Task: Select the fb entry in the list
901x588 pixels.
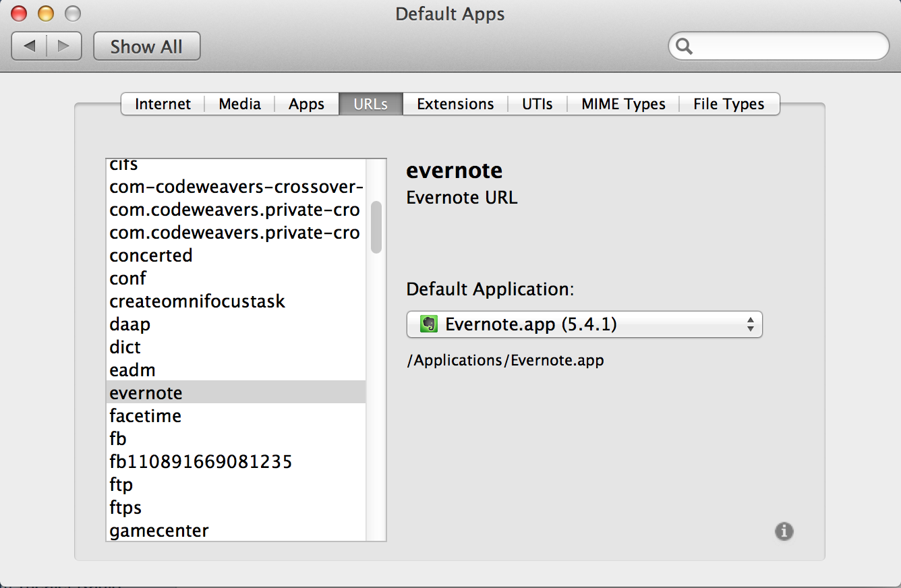Action: pyautogui.click(x=236, y=439)
